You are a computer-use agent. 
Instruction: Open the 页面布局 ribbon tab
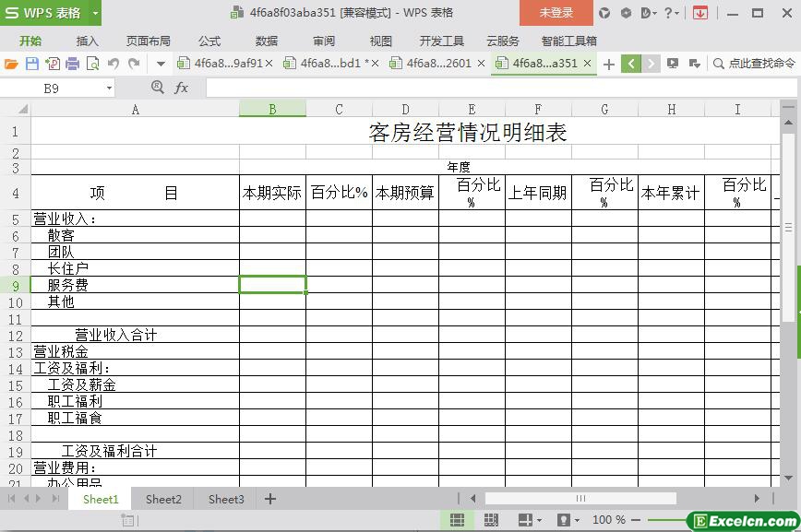(x=149, y=41)
